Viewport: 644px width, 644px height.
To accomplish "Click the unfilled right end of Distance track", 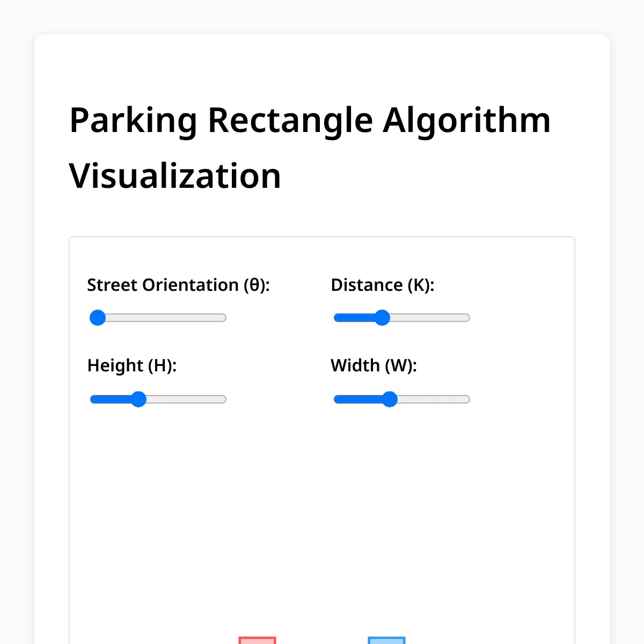I will (x=462, y=318).
